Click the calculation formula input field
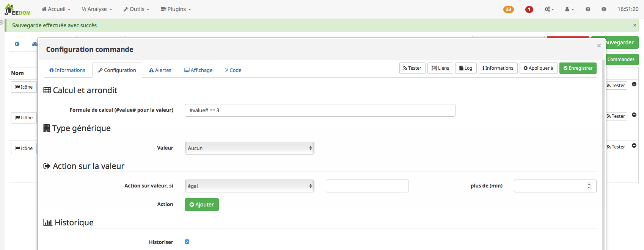This screenshot has height=250, width=644. click(320, 110)
